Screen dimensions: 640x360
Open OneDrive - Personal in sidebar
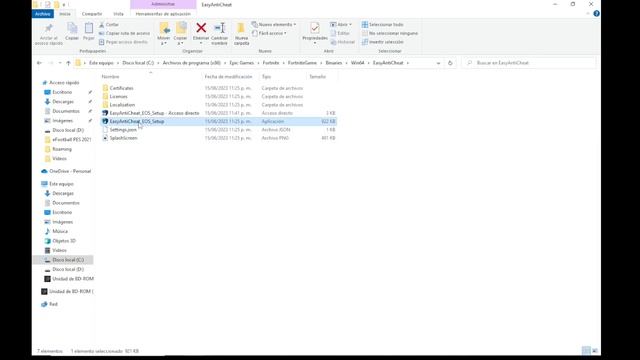click(x=70, y=171)
